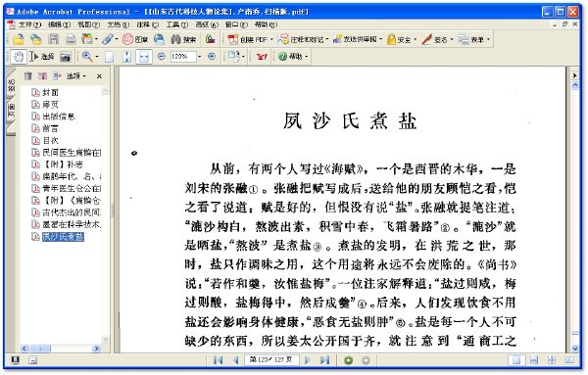
Task: Switch to the 页面 side tab
Action: coord(11,112)
